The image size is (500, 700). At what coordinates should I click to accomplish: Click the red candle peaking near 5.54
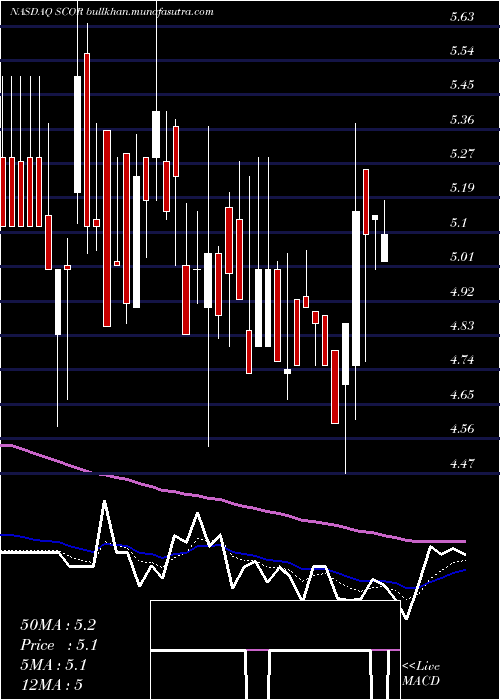pos(87,140)
